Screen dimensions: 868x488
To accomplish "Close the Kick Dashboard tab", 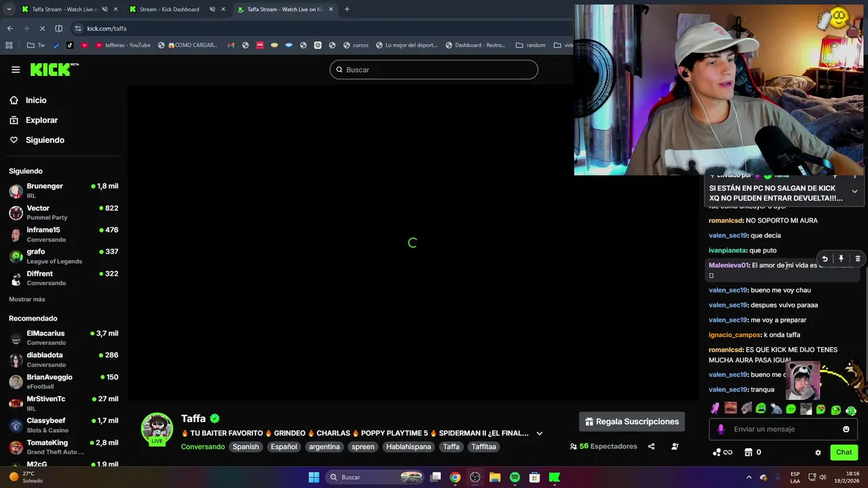I will tap(223, 9).
